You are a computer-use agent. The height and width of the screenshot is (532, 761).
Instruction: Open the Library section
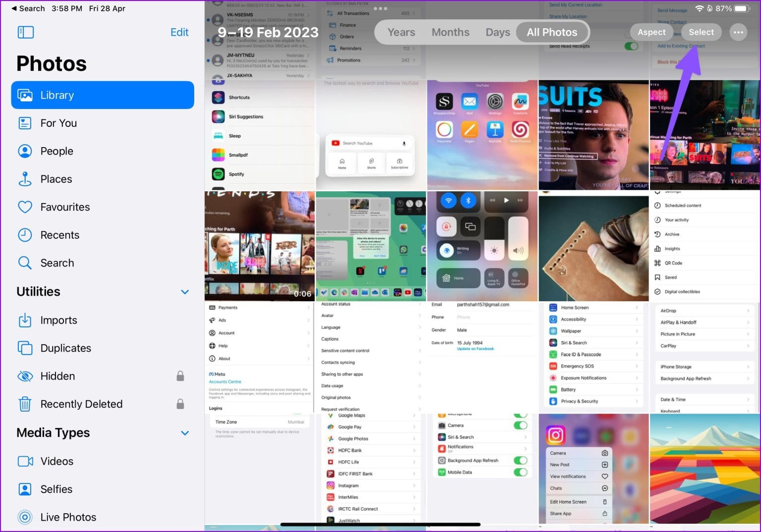tap(103, 95)
